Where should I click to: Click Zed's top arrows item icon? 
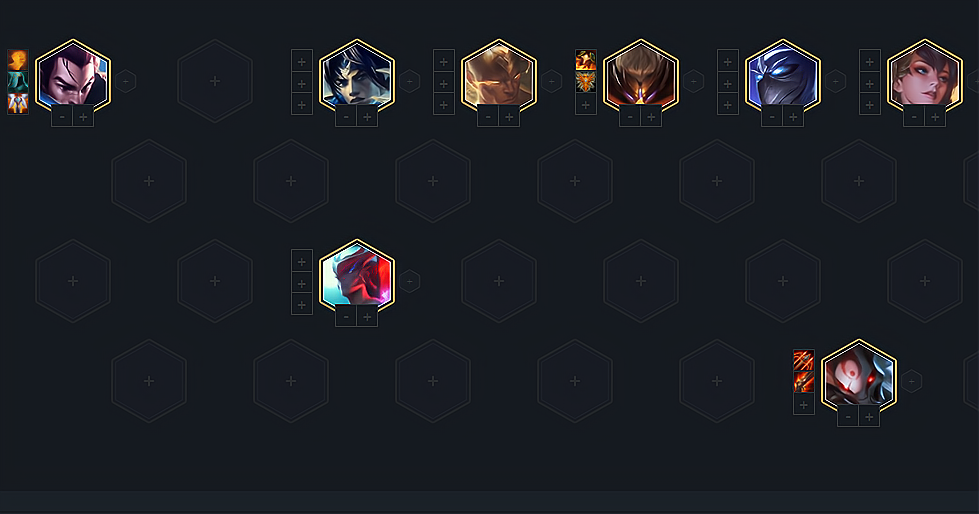pyautogui.click(x=804, y=360)
